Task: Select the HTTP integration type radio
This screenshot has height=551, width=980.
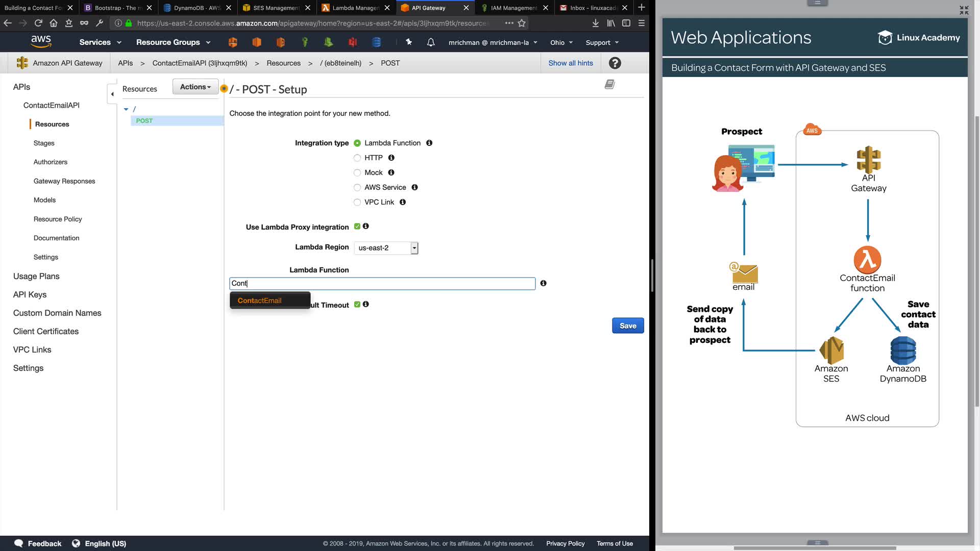Action: (357, 158)
